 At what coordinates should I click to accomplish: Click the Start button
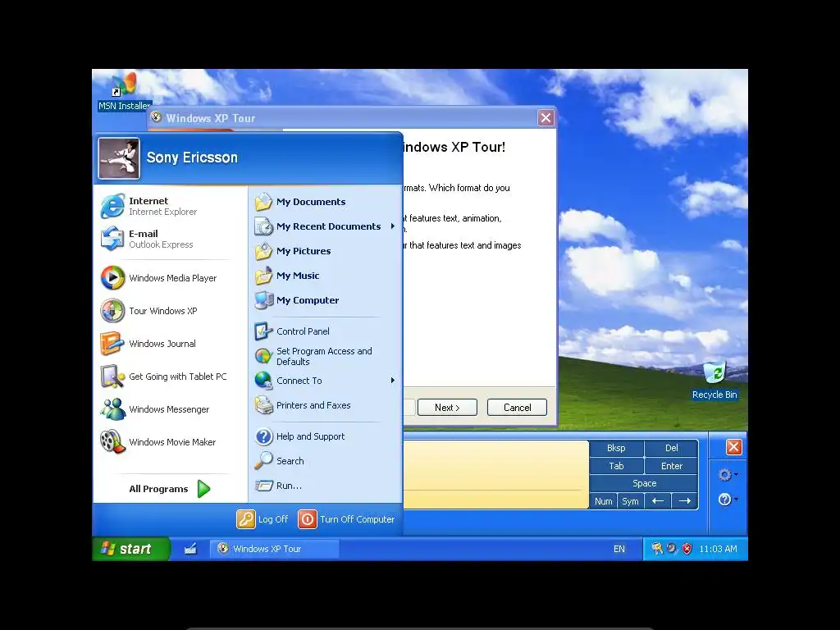tap(131, 549)
